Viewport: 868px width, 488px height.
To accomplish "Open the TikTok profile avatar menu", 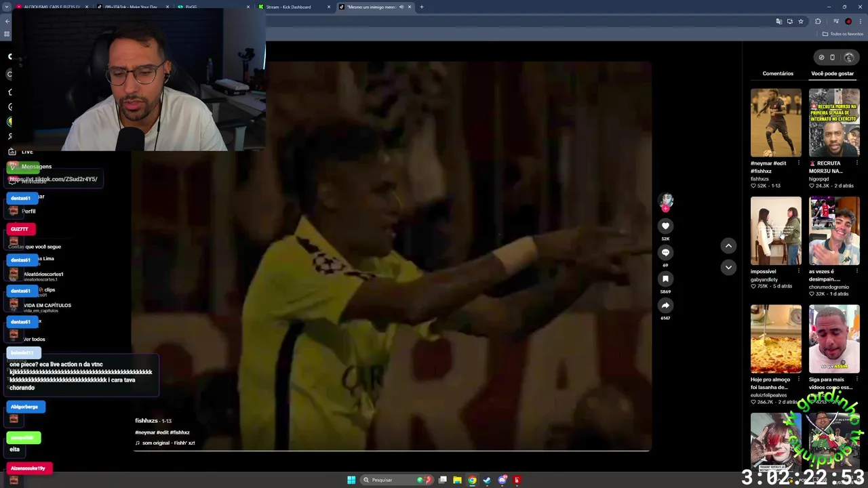I will (848, 57).
